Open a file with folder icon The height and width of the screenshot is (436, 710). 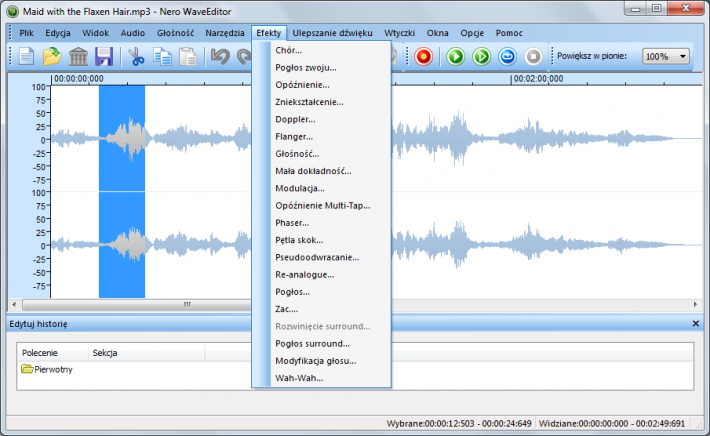point(52,57)
